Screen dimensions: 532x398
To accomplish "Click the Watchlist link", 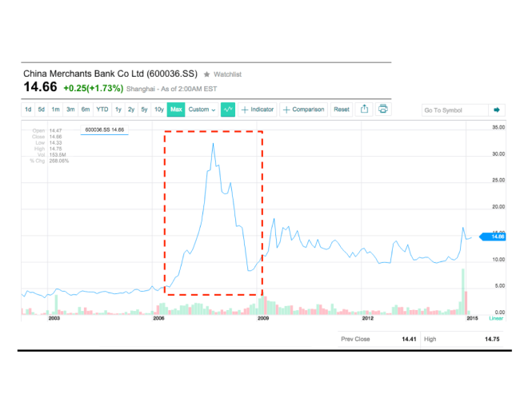I will click(x=226, y=74).
